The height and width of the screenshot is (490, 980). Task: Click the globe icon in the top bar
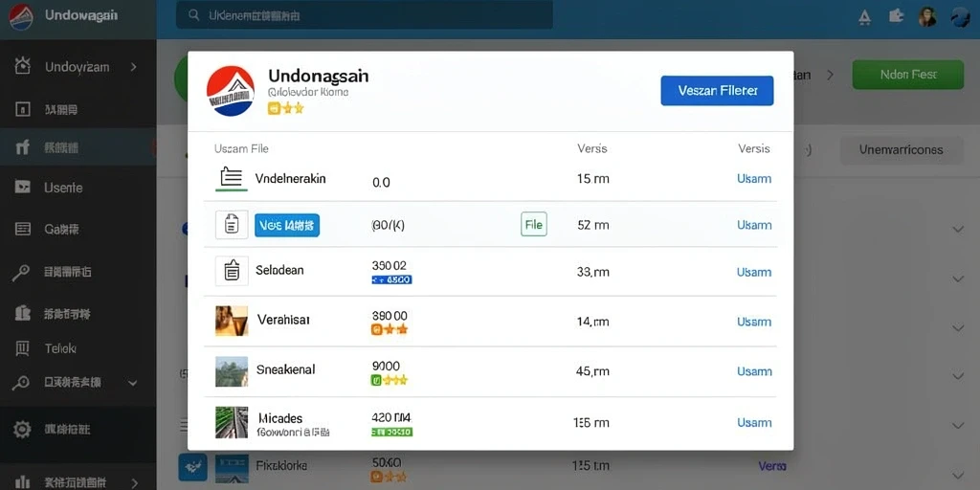tap(959, 17)
